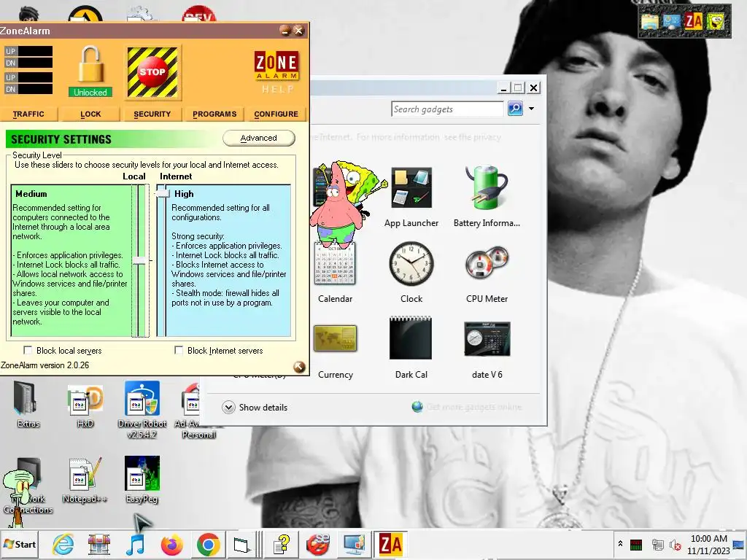Enable Block Internet servers checkbox
Viewport: 747px width, 560px height.
pyautogui.click(x=179, y=351)
